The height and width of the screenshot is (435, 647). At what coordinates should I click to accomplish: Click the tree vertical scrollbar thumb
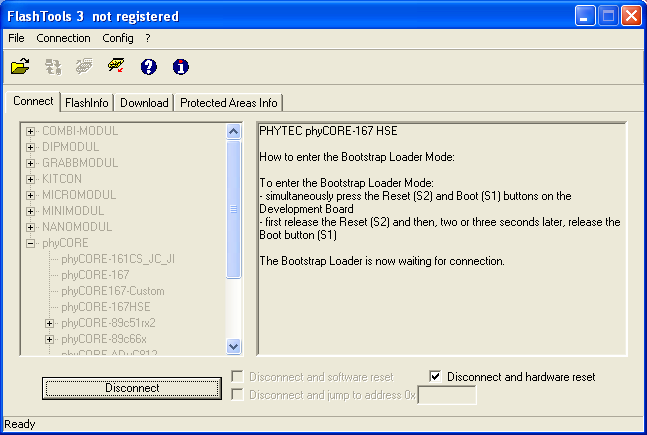pyautogui.click(x=234, y=209)
